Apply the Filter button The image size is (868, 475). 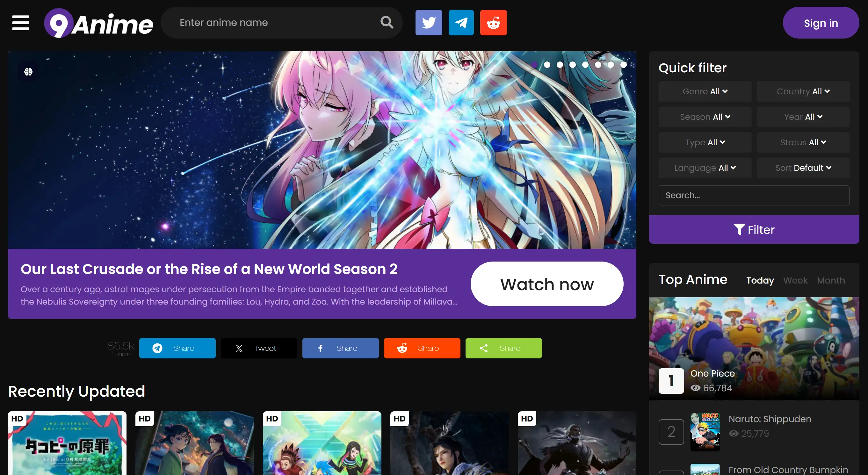click(x=754, y=229)
